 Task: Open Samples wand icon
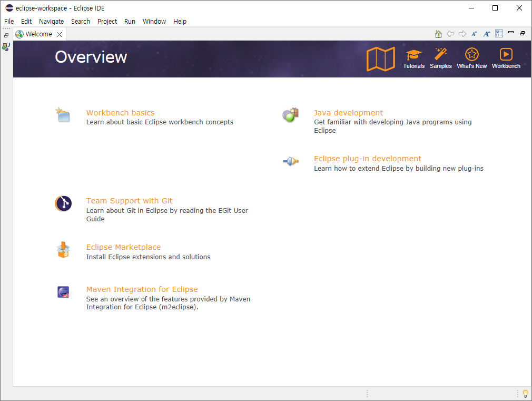click(x=441, y=54)
